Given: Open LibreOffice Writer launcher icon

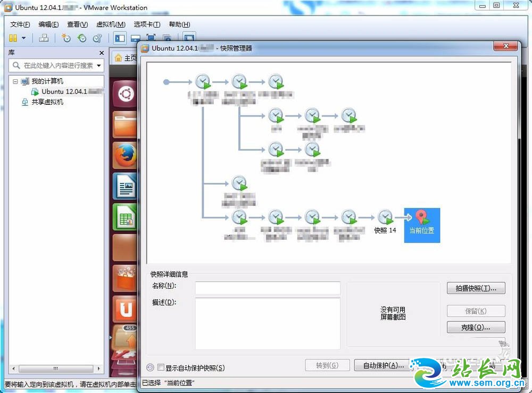Looking at the screenshot, I should tap(125, 186).
